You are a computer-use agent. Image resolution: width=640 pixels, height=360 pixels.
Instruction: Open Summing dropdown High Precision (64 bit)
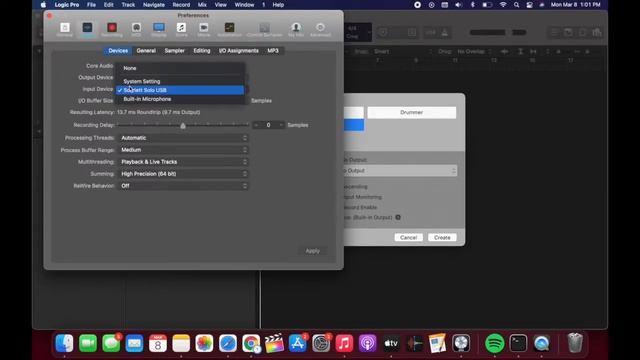click(183, 174)
